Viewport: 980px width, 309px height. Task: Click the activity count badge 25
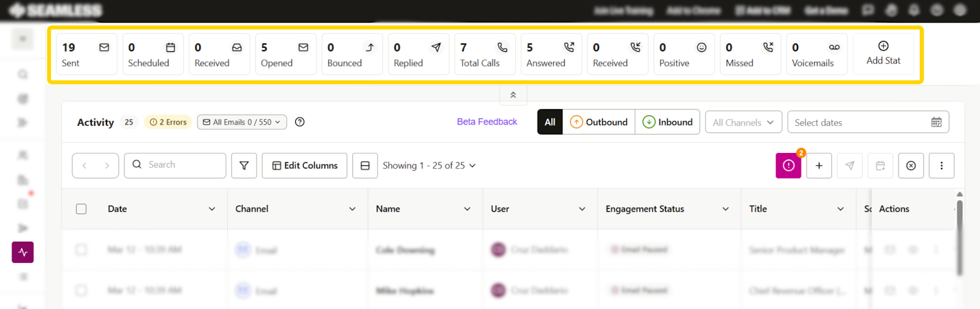coord(129,122)
